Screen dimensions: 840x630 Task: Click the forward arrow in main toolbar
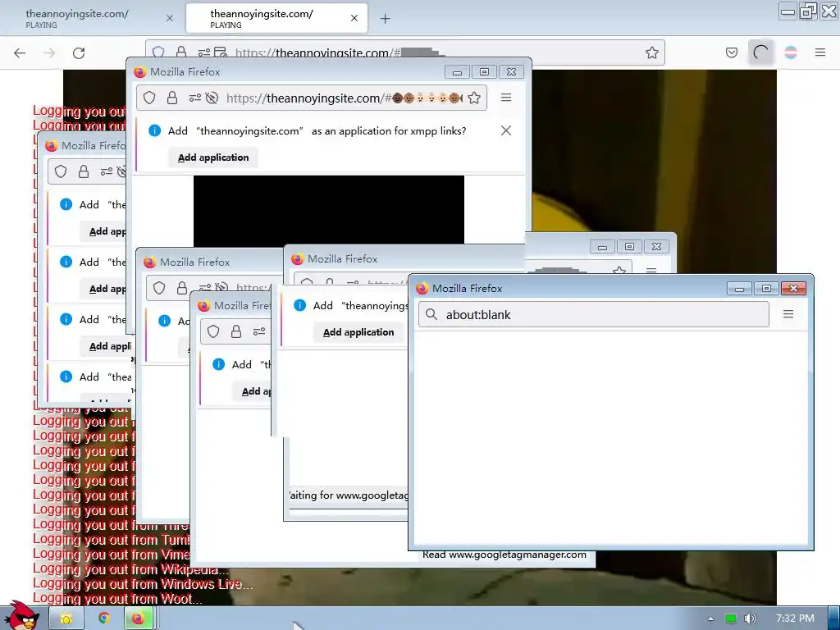coord(49,53)
